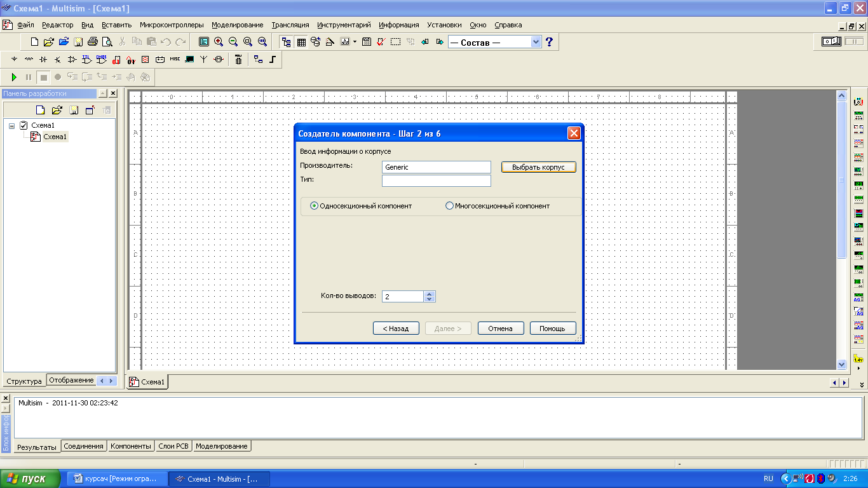The height and width of the screenshot is (488, 868).
Task: Open the MISC component group
Action: 175,60
